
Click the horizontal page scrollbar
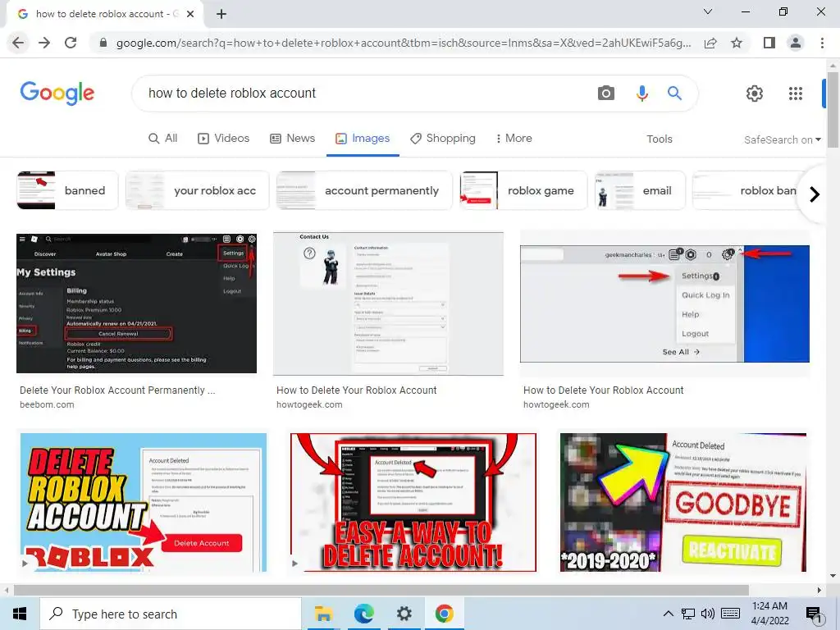click(x=381, y=590)
